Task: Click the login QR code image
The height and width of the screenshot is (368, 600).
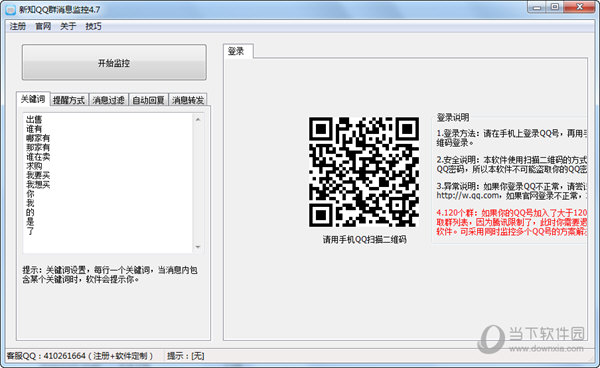Action: tap(364, 172)
